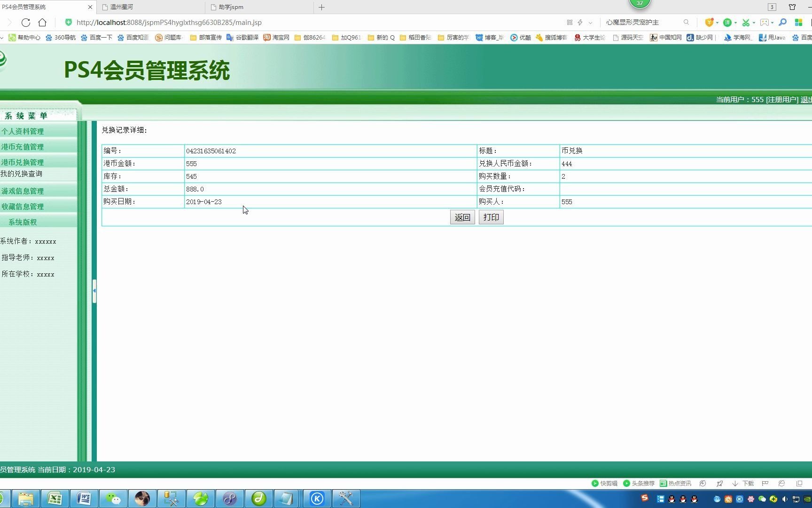Expand dropdown next to game controller icon
This screenshot has width=812, height=508.
[772, 23]
